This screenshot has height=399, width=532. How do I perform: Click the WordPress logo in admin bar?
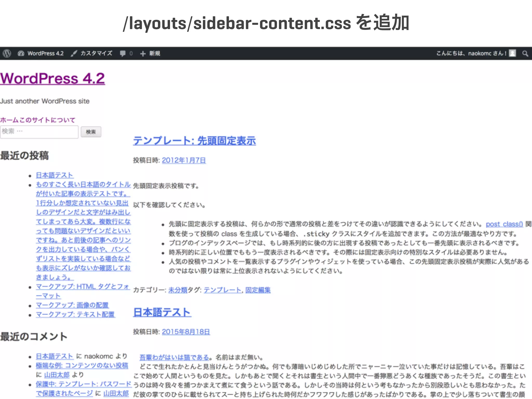coord(7,53)
